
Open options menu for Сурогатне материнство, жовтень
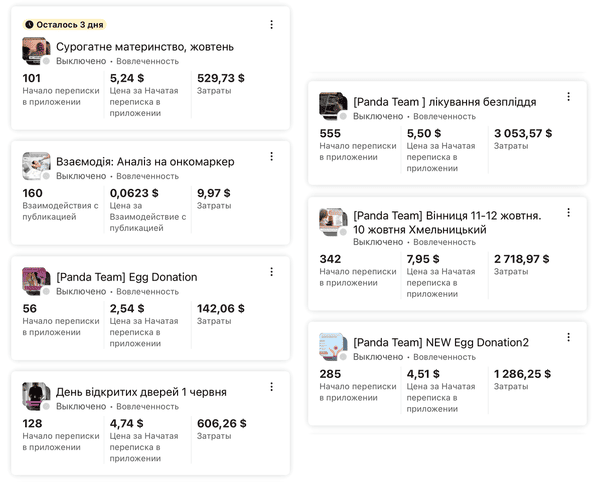point(271,25)
